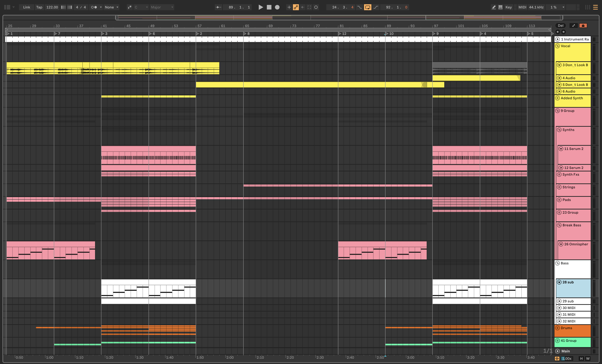Viewport: 602px width, 364px height.
Task: Click the Tap tempo button
Action: (39, 7)
